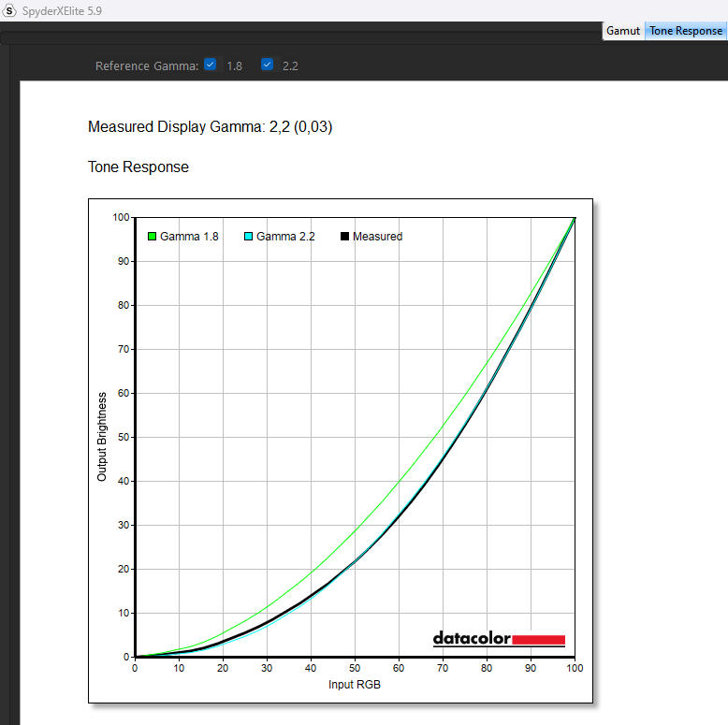
Task: Click the 50 tick label on Input RGB axis
Action: [x=355, y=669]
